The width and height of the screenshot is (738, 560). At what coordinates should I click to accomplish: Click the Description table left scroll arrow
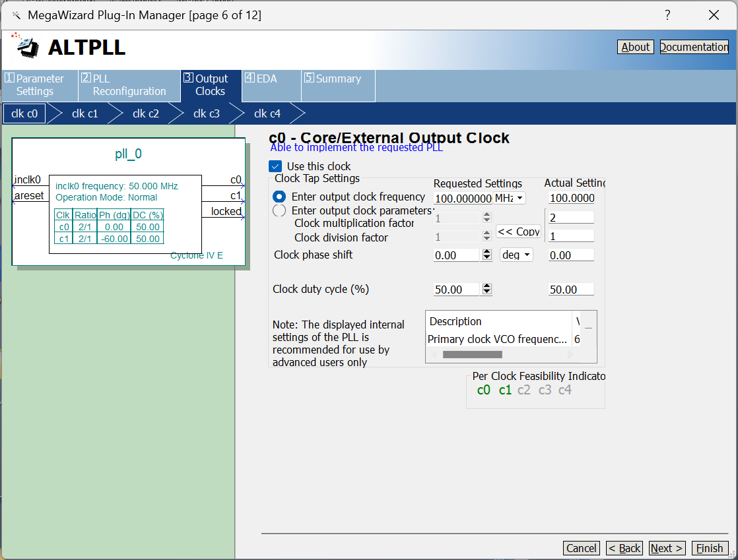(434, 354)
